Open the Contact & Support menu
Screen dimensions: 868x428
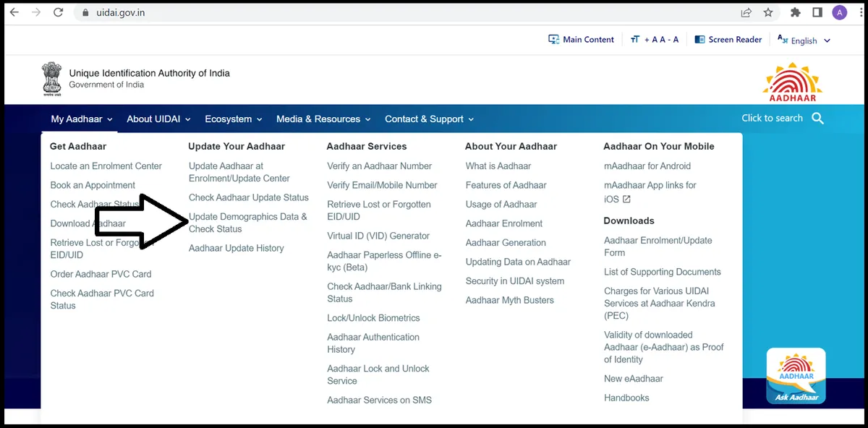429,119
